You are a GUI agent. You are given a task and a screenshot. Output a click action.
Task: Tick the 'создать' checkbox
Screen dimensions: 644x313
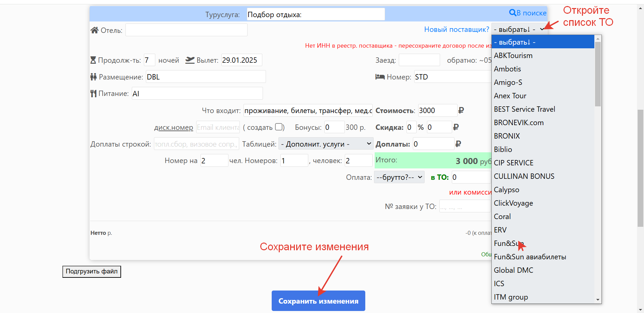coord(279,127)
